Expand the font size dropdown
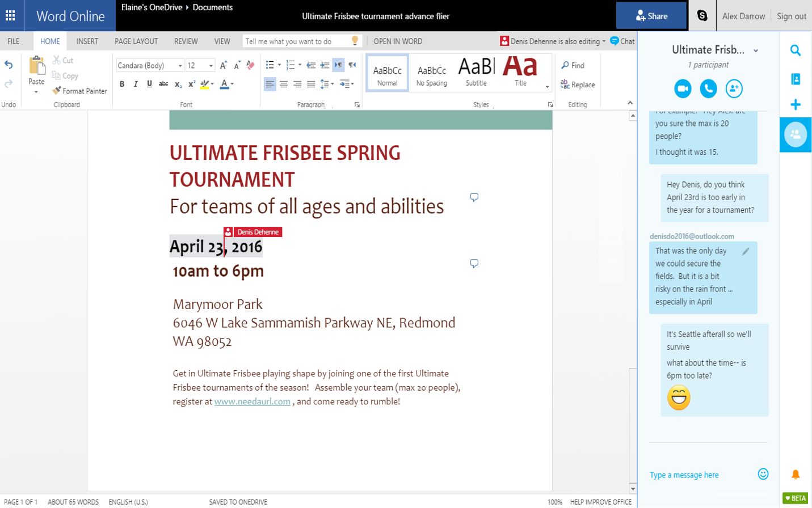 pyautogui.click(x=211, y=66)
